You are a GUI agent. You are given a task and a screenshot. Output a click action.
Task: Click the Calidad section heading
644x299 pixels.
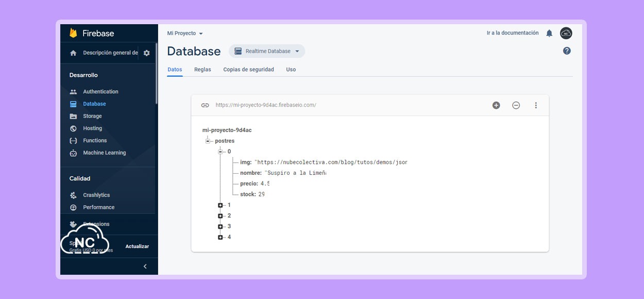click(80, 179)
